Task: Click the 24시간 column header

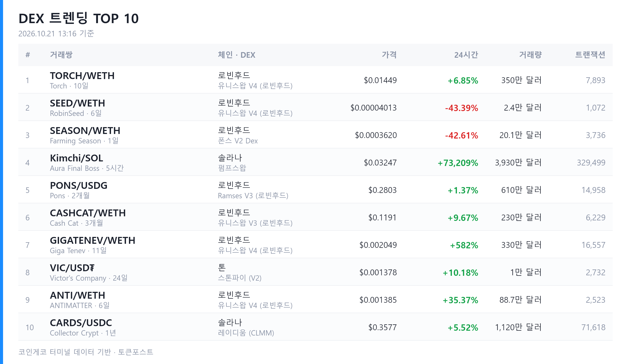Action: [466, 55]
